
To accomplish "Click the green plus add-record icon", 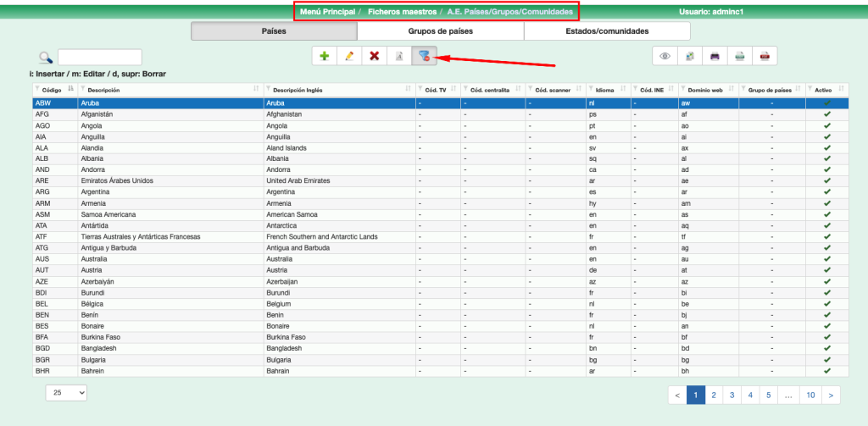I will tap(324, 56).
